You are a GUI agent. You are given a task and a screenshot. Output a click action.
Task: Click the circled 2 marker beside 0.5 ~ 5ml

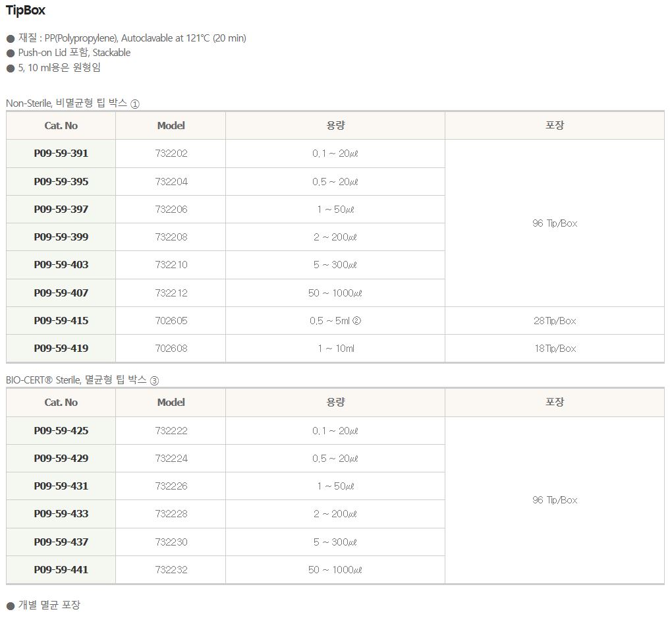click(x=357, y=321)
